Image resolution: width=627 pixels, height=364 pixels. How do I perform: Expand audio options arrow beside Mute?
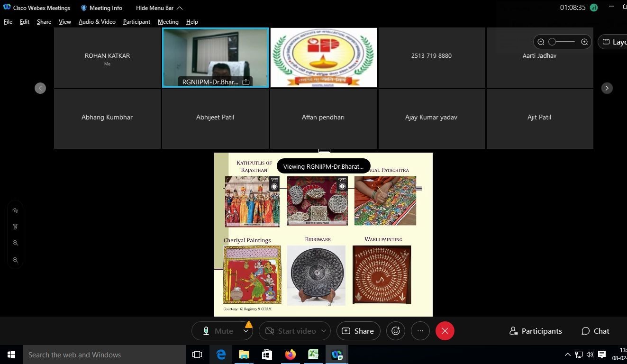[x=246, y=331]
